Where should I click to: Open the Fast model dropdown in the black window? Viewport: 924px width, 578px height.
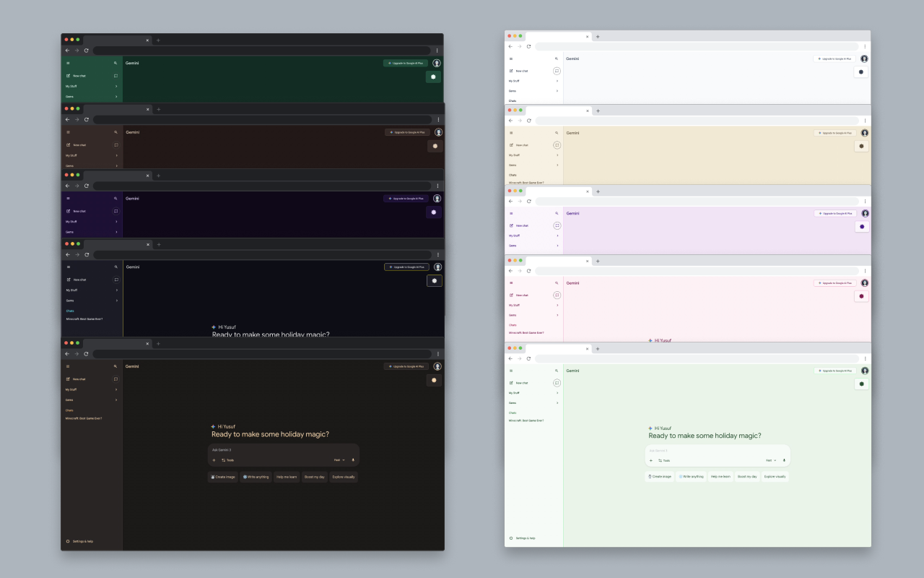[x=339, y=460]
